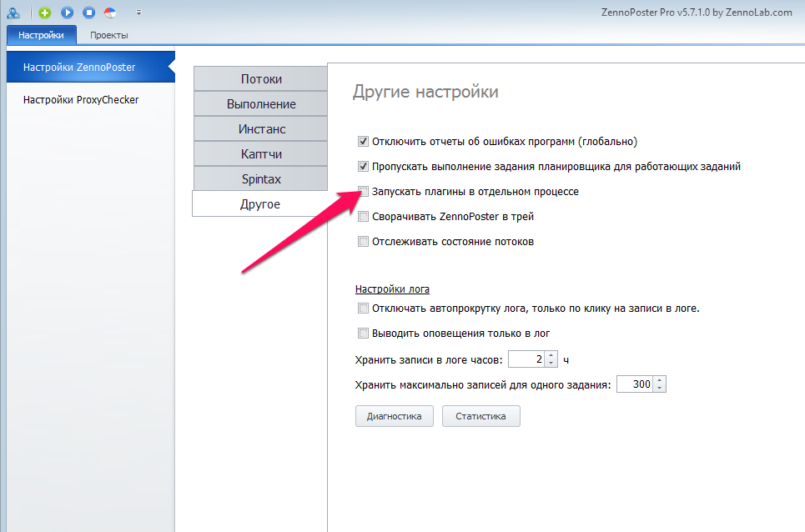Enable Выводить оповещения только в лог
Viewport: 805px width, 532px height.
click(x=363, y=334)
